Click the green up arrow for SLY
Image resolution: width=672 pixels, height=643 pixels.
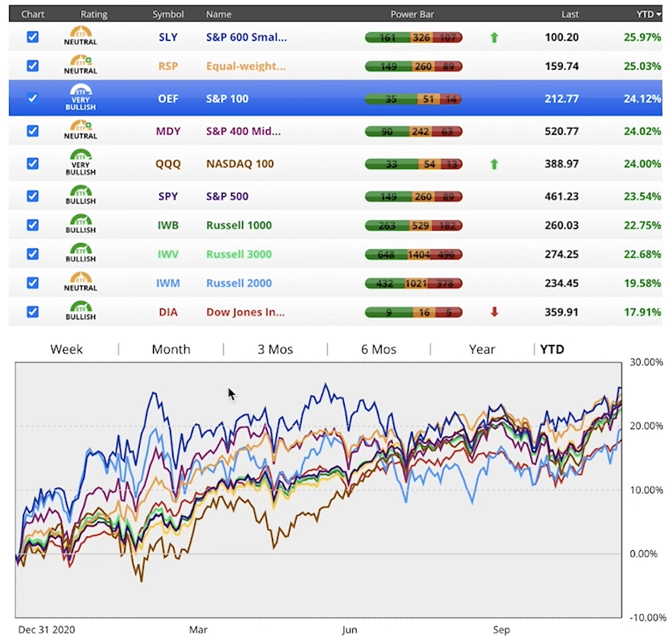tap(494, 38)
